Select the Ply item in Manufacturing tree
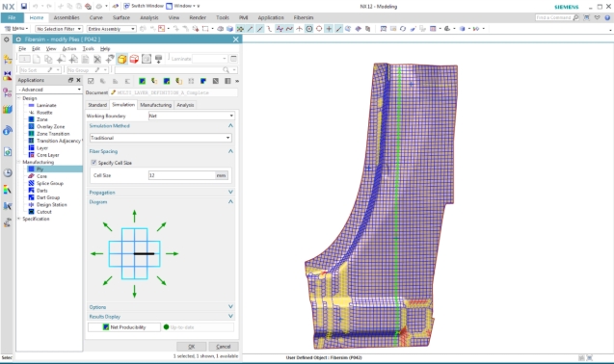The width and height of the screenshot is (614, 364). pos(40,169)
